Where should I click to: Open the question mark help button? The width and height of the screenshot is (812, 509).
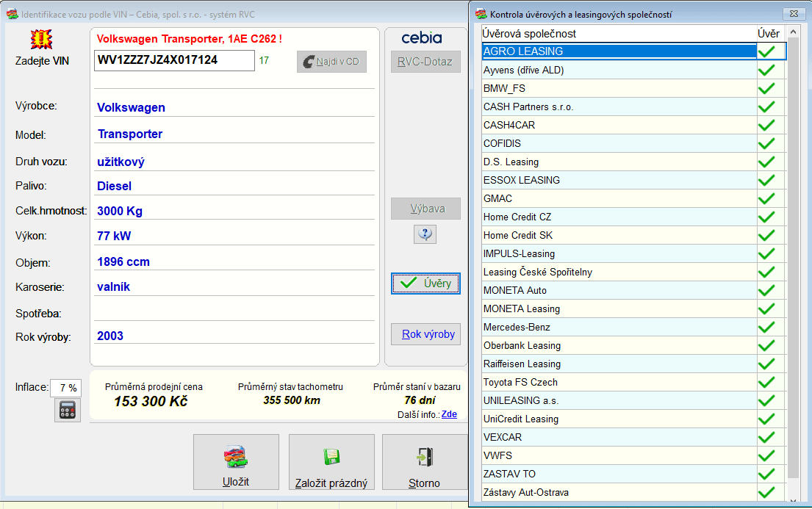coord(425,234)
